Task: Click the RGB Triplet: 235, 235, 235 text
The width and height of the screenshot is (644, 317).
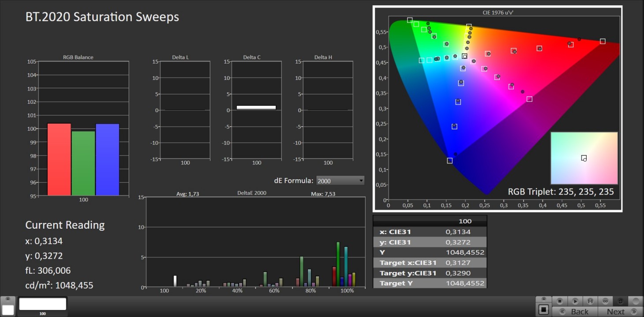Action: coord(561,192)
